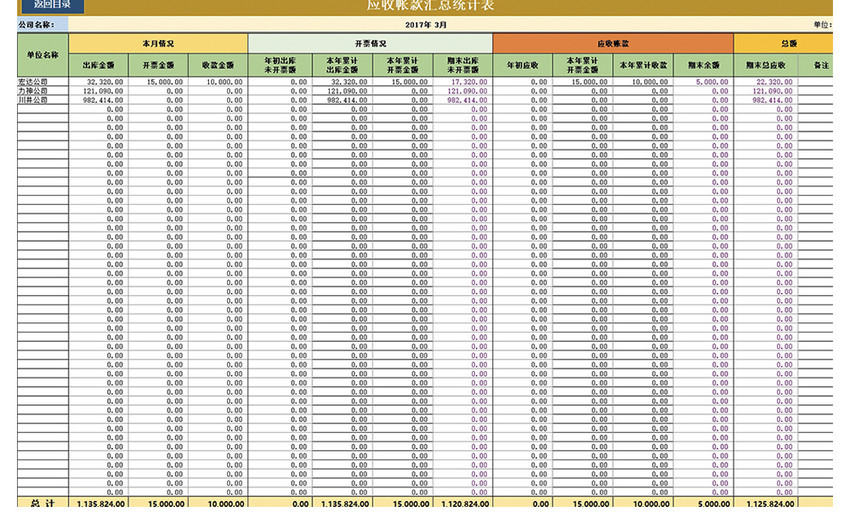Select the 力神公司 row name cell

pos(43,91)
